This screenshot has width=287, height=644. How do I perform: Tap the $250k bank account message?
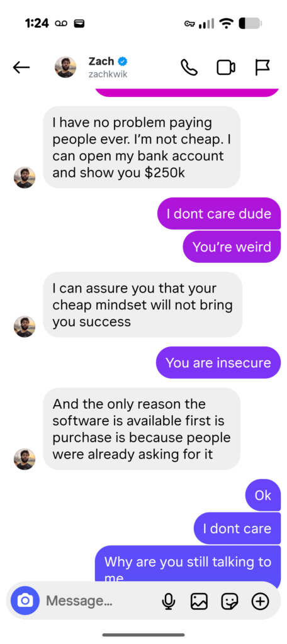coord(142,147)
